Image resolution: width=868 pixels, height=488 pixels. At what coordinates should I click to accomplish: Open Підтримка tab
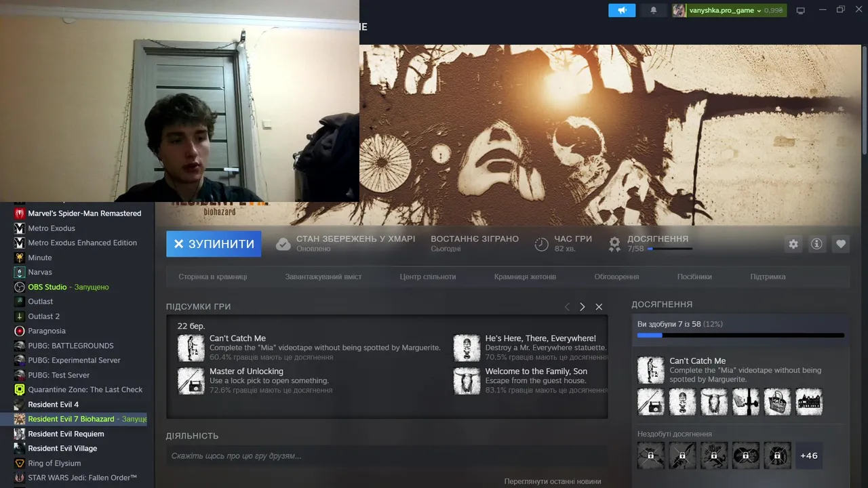pos(768,277)
